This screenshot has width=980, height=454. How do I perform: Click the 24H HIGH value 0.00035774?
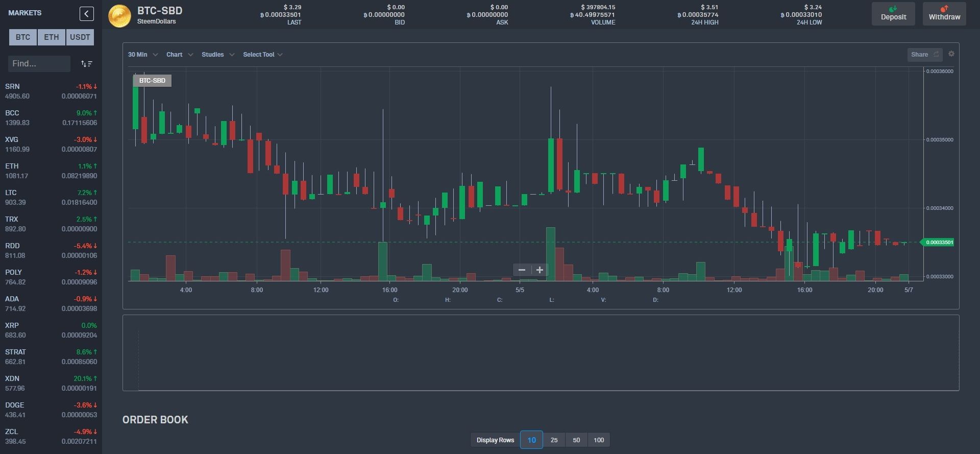pyautogui.click(x=698, y=15)
